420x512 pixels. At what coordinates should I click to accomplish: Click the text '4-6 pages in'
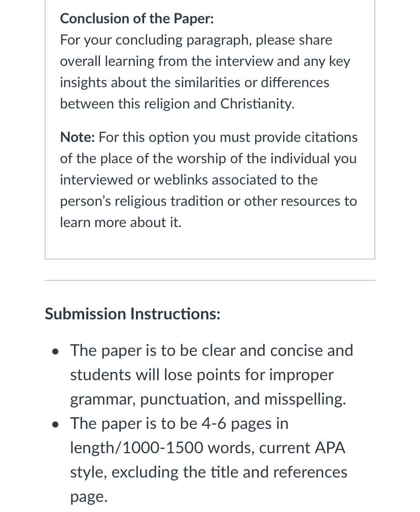[245, 424]
